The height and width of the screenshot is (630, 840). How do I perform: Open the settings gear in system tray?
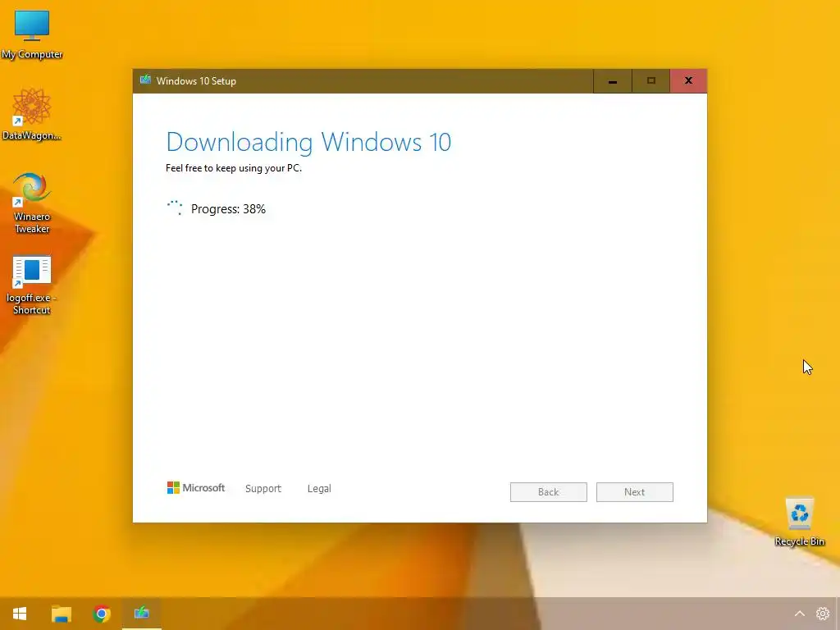tap(822, 614)
